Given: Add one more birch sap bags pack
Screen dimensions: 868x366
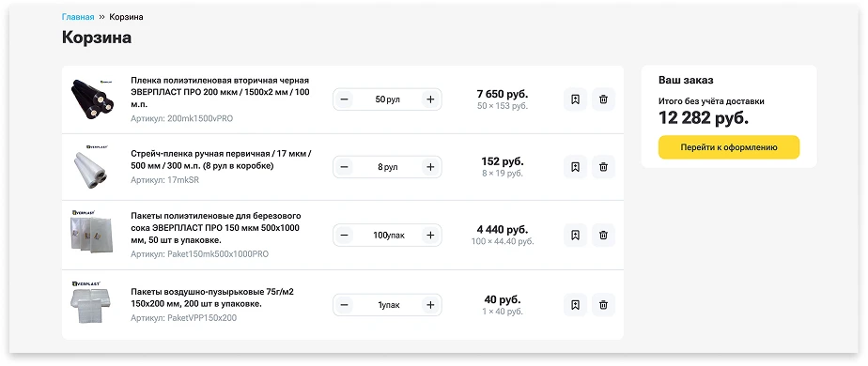Looking at the screenshot, I should [430, 235].
